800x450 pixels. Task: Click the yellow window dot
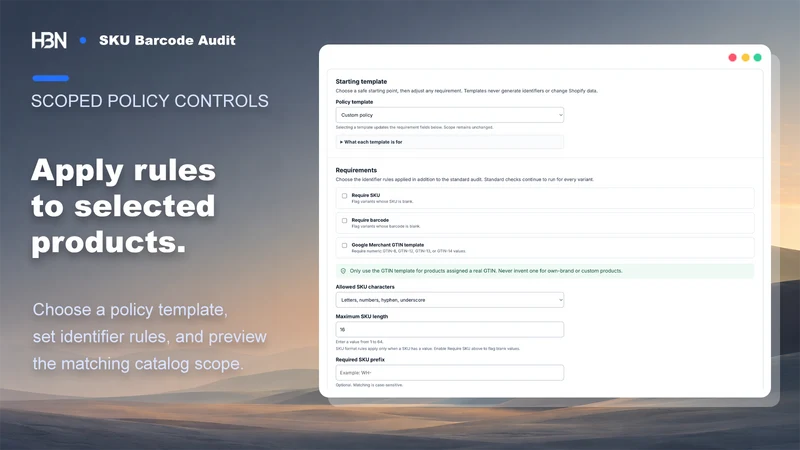[x=745, y=58]
